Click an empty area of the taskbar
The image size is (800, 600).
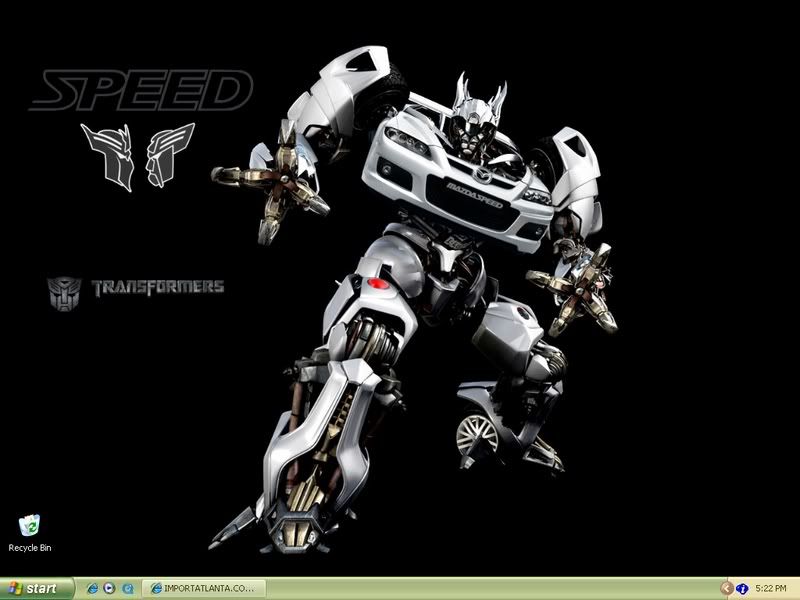pyautogui.click(x=480, y=588)
